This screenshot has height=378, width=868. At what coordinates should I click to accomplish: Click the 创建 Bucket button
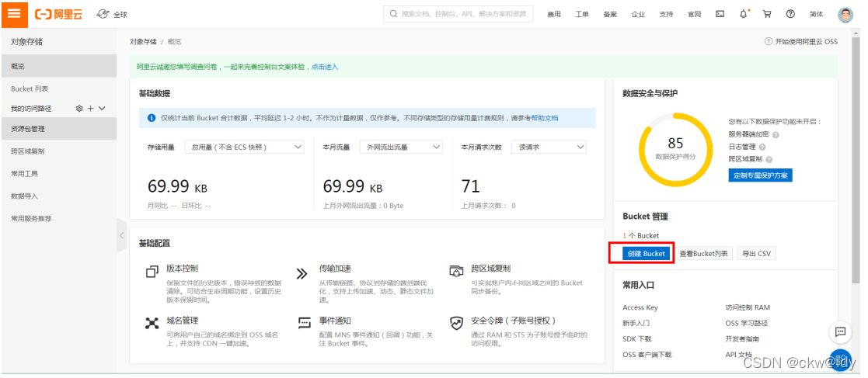point(646,253)
